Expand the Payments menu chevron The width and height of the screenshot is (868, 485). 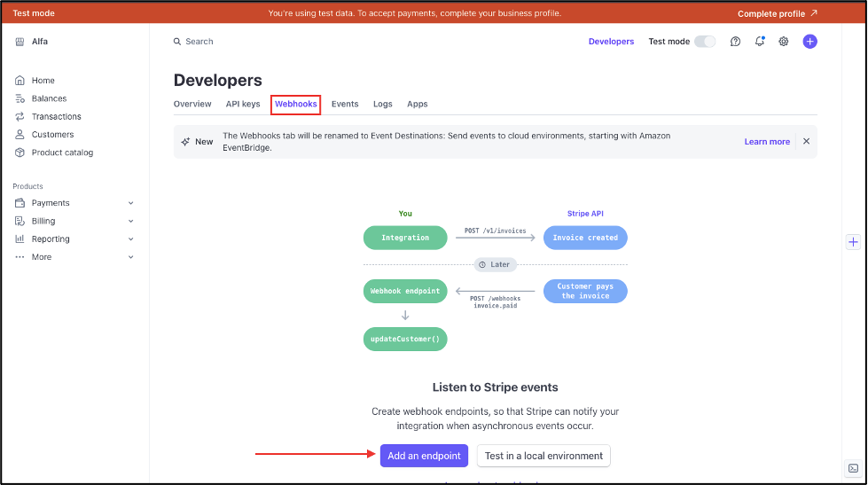click(130, 203)
